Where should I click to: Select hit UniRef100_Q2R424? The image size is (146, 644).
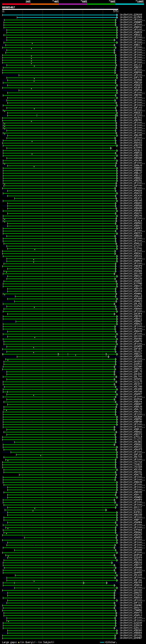pyautogui.click(x=131, y=625)
